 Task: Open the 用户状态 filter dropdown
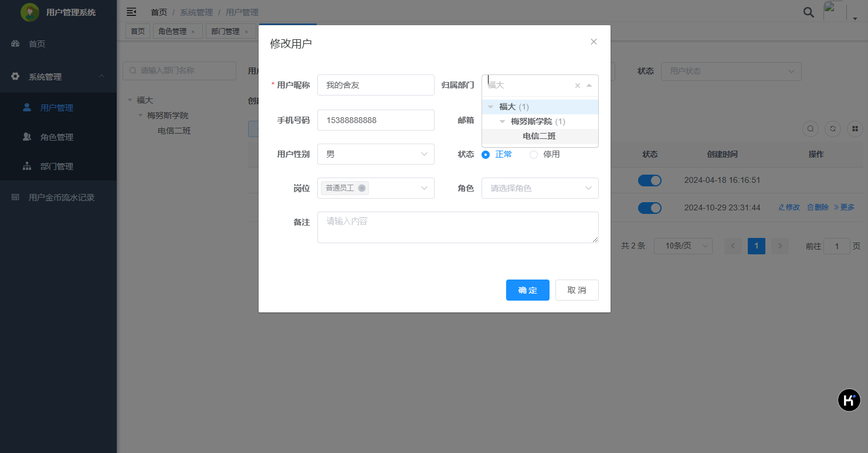point(731,71)
